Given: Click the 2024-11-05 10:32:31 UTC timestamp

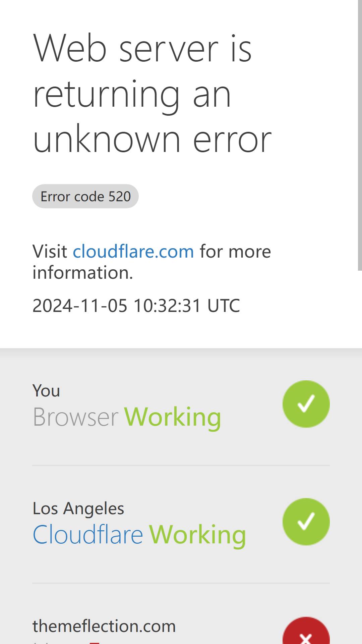Looking at the screenshot, I should pos(136,305).
